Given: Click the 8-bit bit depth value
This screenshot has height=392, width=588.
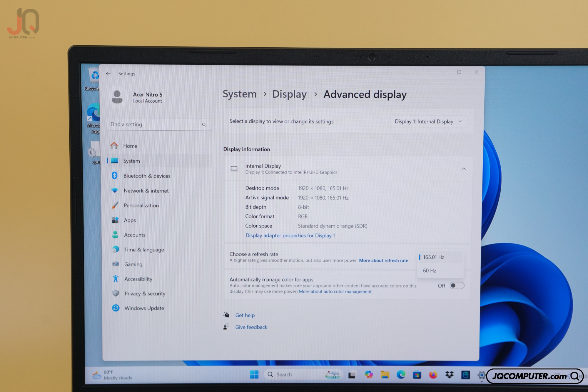Looking at the screenshot, I should [x=303, y=207].
